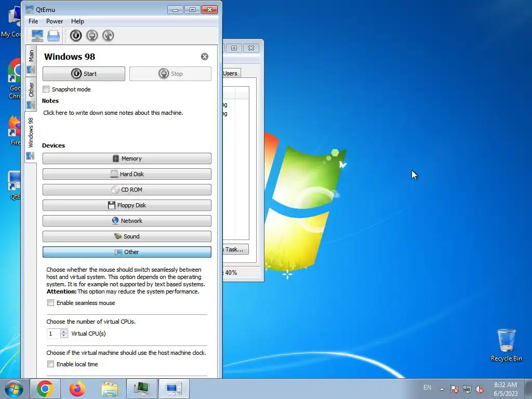Collapse the Other device section
This screenshot has height=399, width=532.
[127, 252]
